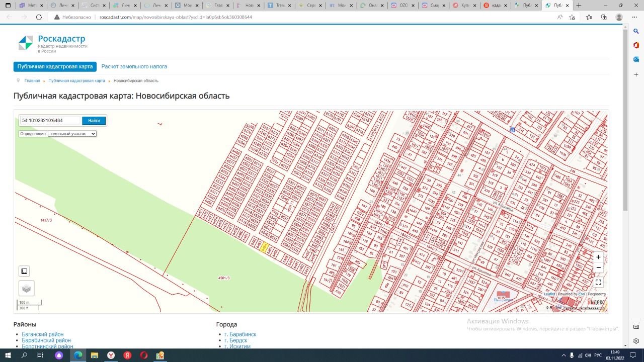
Task: Open Публичная кадастровая карта tab
Action: (55, 66)
